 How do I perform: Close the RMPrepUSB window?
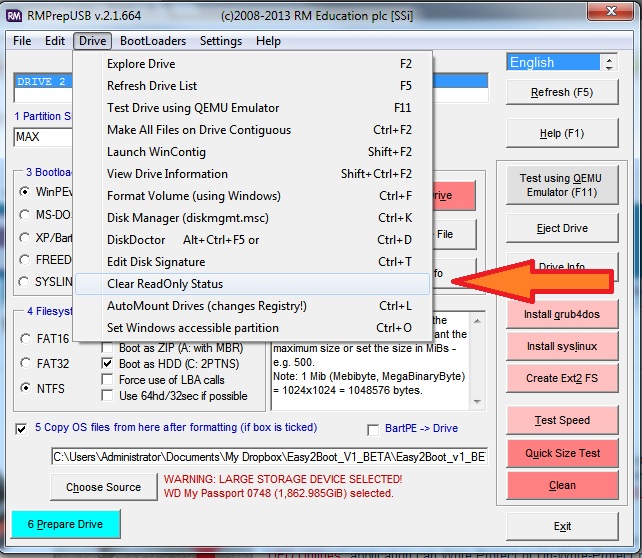[x=611, y=11]
